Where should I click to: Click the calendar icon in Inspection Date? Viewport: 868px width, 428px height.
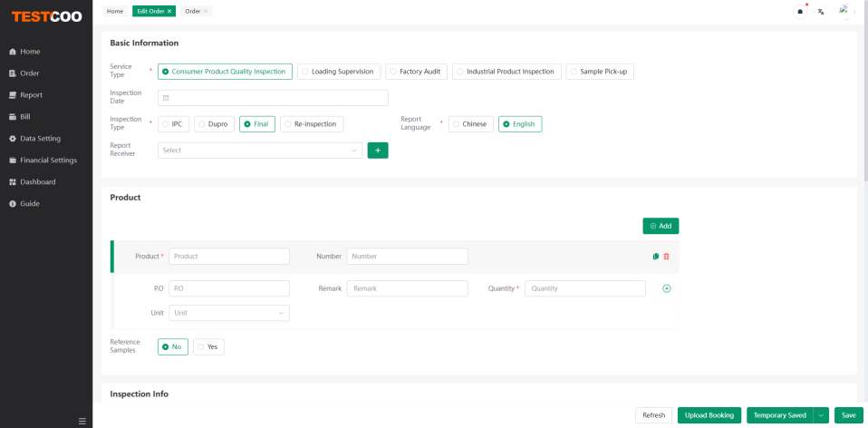pos(166,97)
